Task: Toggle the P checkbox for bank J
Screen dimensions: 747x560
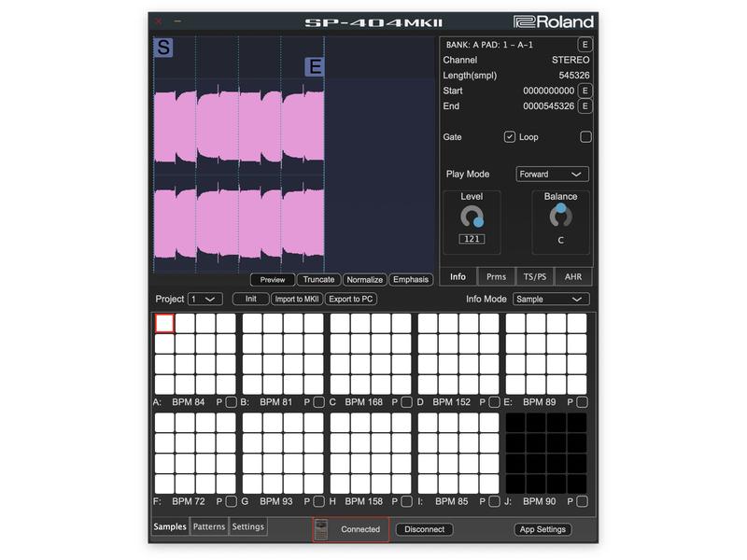Action: coord(582,501)
